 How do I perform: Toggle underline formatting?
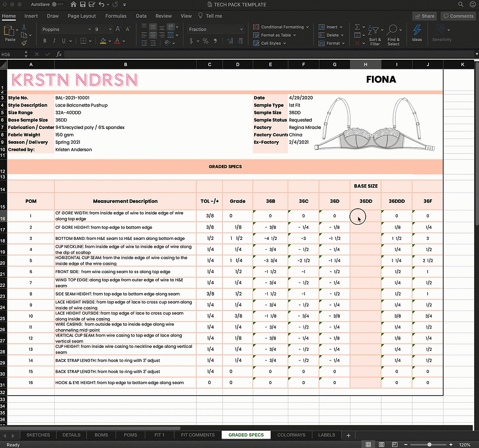(x=64, y=41)
